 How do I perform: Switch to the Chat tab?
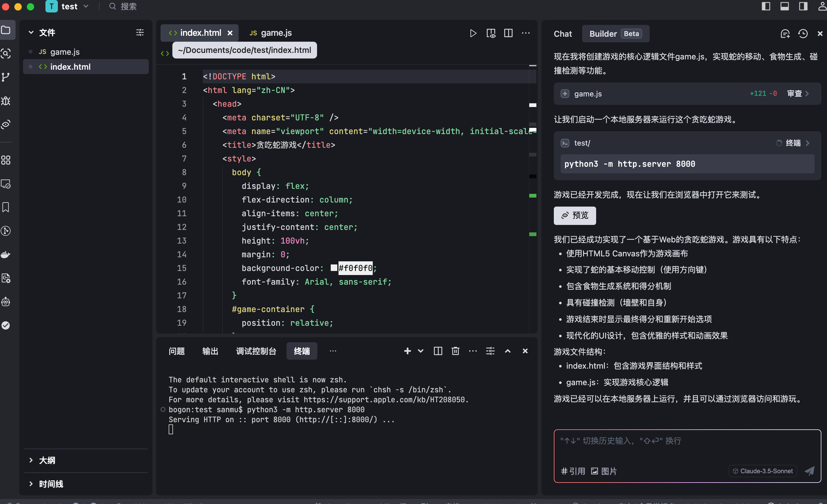(x=563, y=34)
